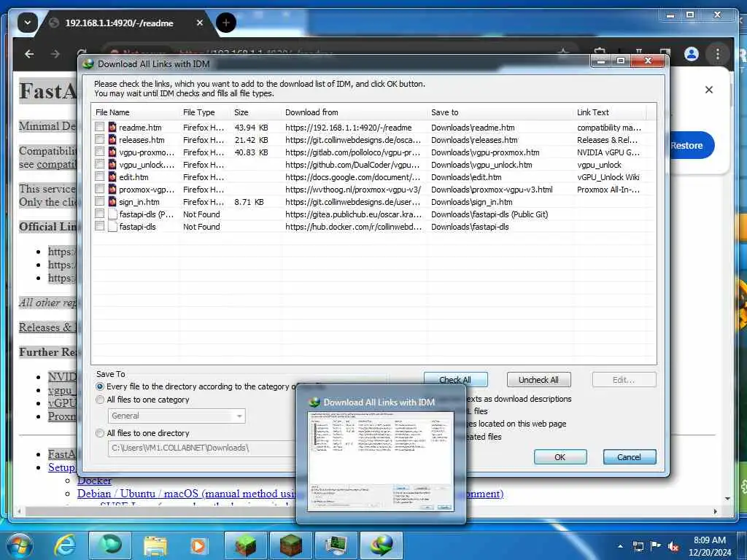The height and width of the screenshot is (560, 747).
Task: Click the readme.htm file type icon
Action: click(112, 127)
